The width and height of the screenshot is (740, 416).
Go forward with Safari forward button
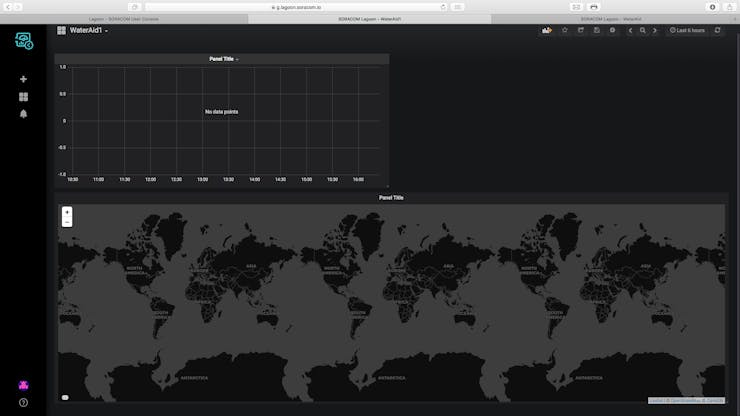(18, 7)
